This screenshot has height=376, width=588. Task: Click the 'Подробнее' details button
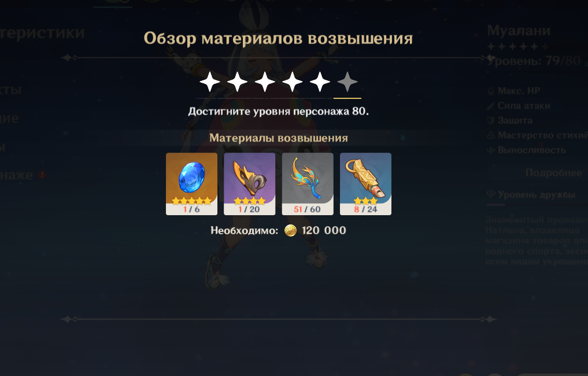click(x=553, y=172)
